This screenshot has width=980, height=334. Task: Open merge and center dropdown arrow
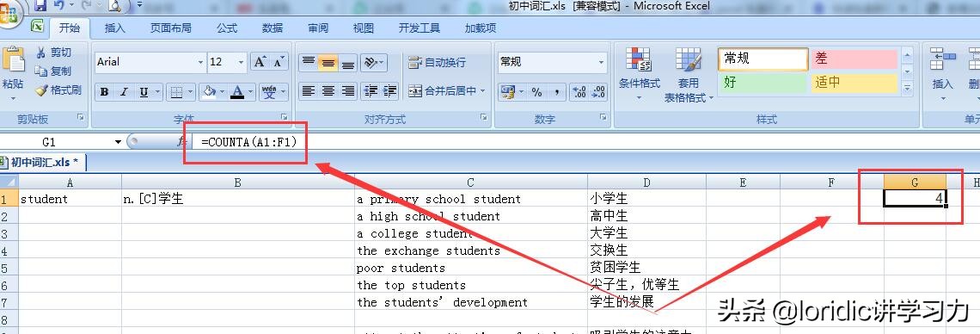(x=482, y=91)
